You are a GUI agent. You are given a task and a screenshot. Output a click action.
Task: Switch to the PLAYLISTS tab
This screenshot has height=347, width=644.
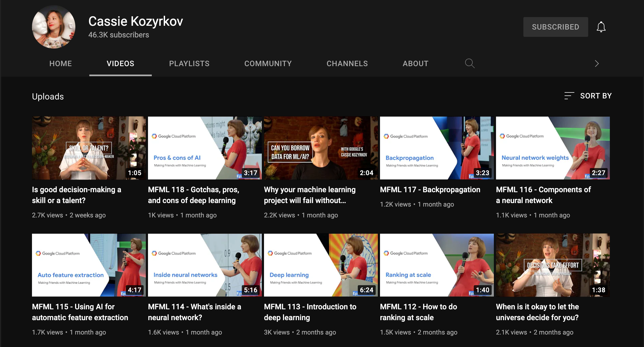click(189, 63)
